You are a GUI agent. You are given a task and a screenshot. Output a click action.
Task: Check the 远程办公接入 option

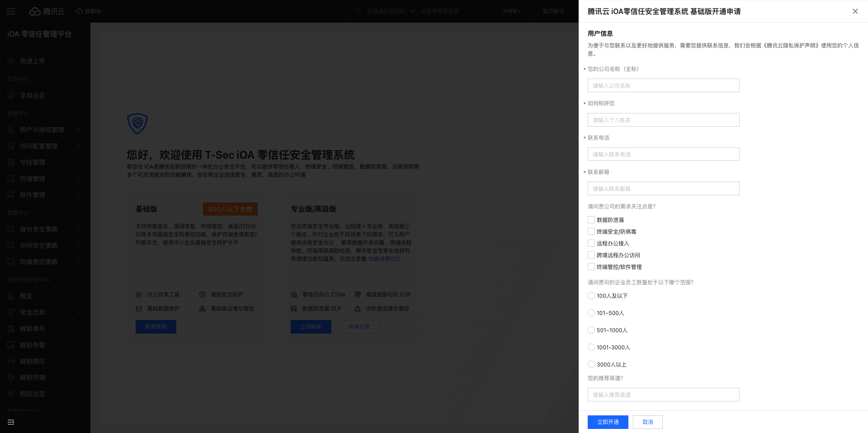point(591,243)
